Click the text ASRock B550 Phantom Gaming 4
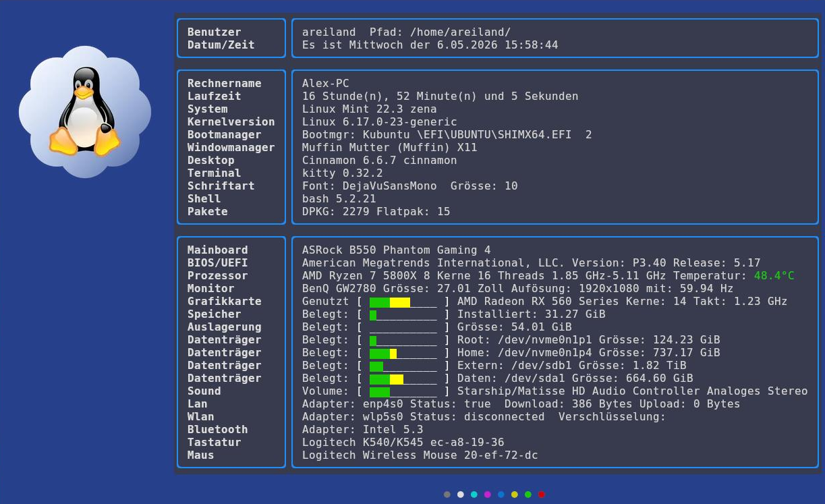The image size is (825, 504). (x=397, y=250)
